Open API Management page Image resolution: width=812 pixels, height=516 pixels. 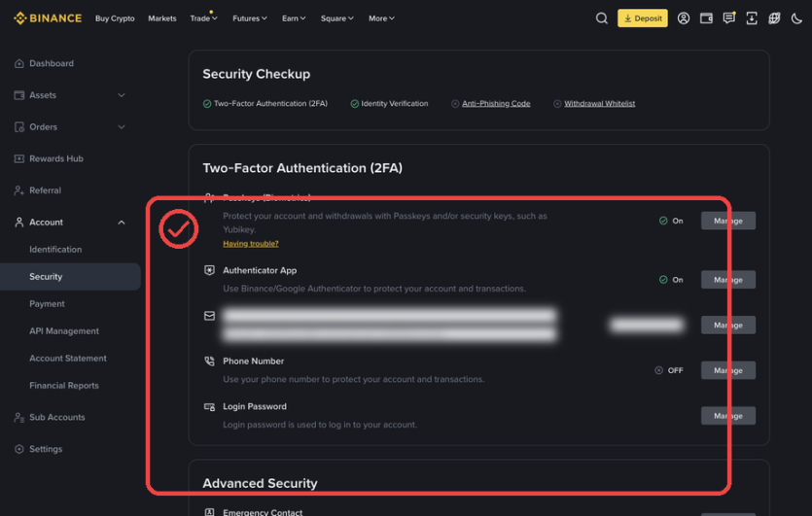pos(64,330)
